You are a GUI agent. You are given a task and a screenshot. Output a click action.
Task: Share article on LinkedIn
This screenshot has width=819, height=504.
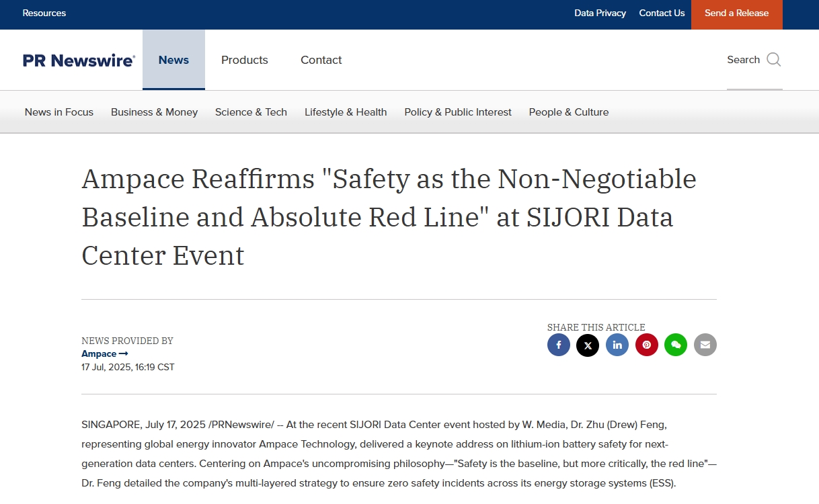coord(617,345)
